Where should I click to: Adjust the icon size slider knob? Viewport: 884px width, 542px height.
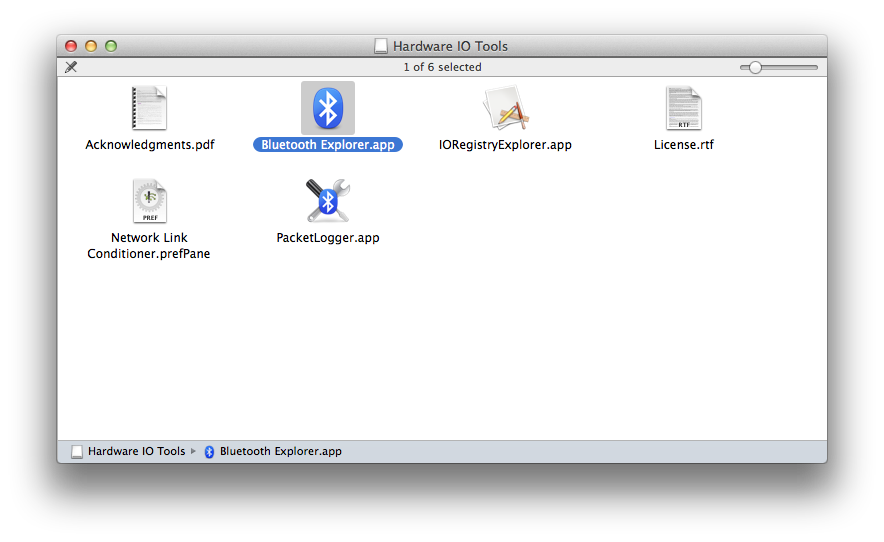(x=755, y=68)
